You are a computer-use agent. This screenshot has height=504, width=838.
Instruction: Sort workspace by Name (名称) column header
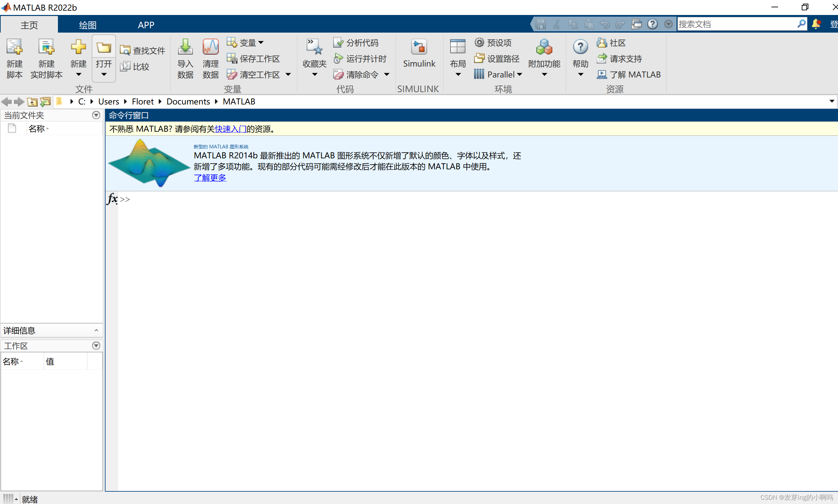coord(22,361)
